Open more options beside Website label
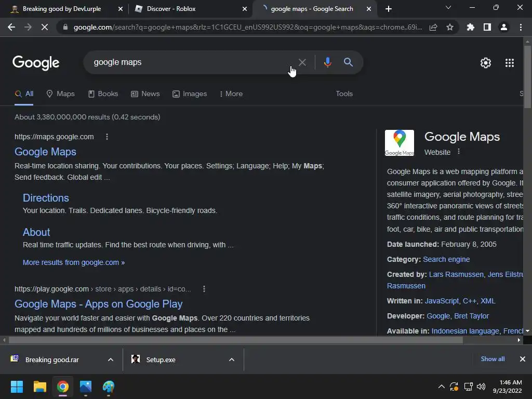 (x=459, y=152)
